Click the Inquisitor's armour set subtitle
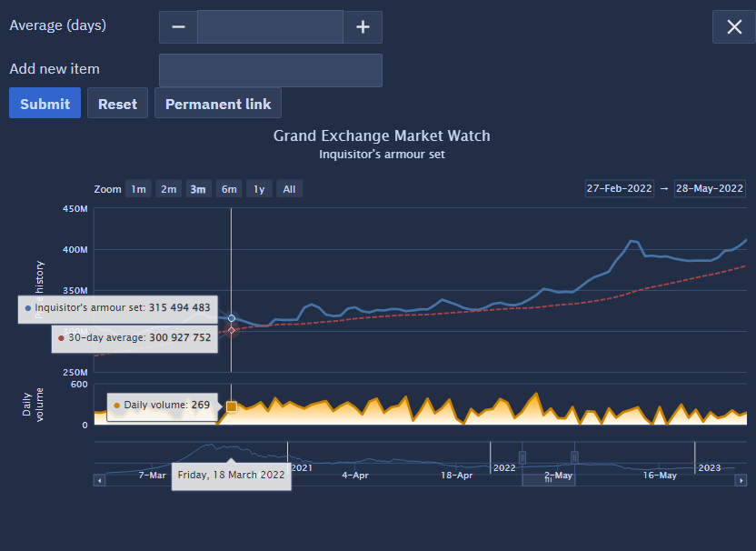This screenshot has width=756, height=551. point(382,155)
